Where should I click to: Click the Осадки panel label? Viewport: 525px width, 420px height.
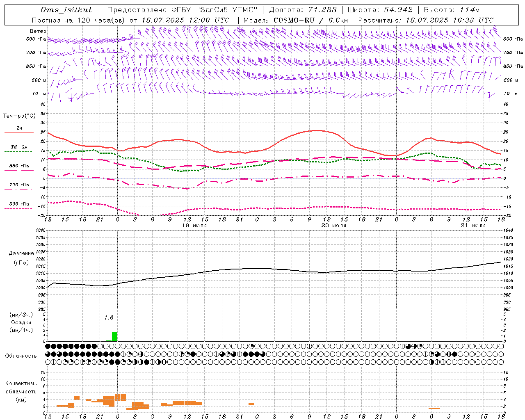click(21, 322)
